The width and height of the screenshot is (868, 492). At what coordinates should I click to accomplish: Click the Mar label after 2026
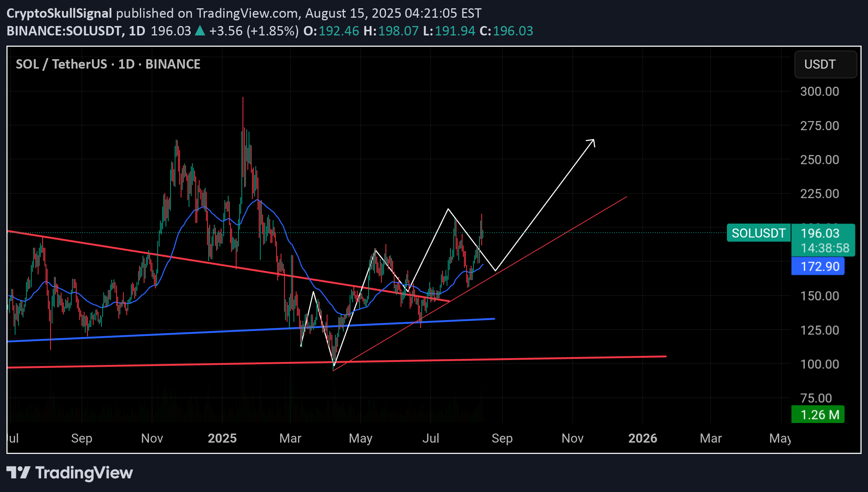711,438
